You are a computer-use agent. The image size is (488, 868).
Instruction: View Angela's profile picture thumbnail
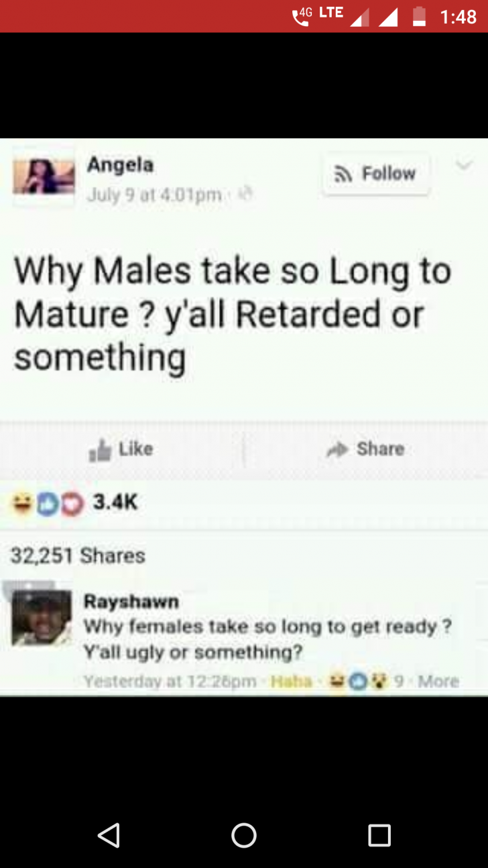point(44,176)
